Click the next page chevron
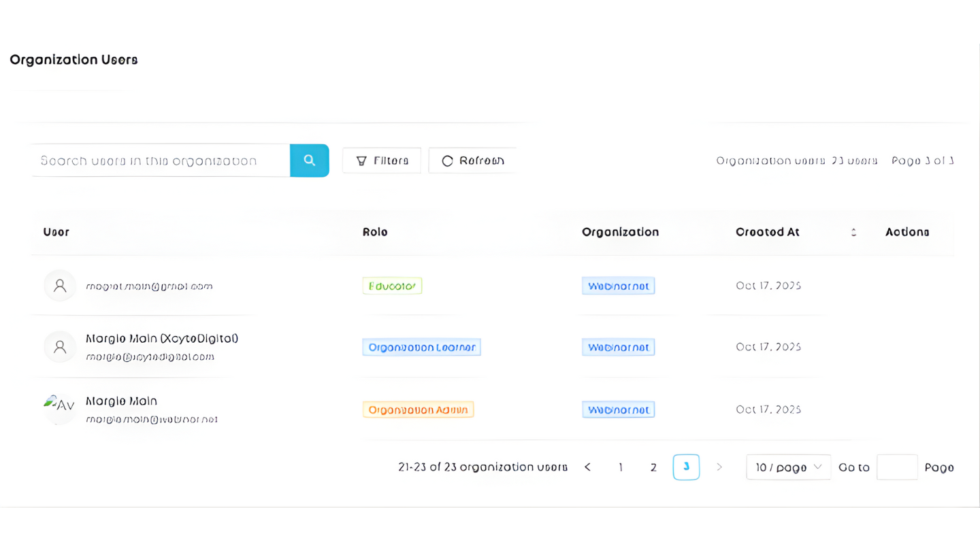980x551 pixels. pos(719,467)
